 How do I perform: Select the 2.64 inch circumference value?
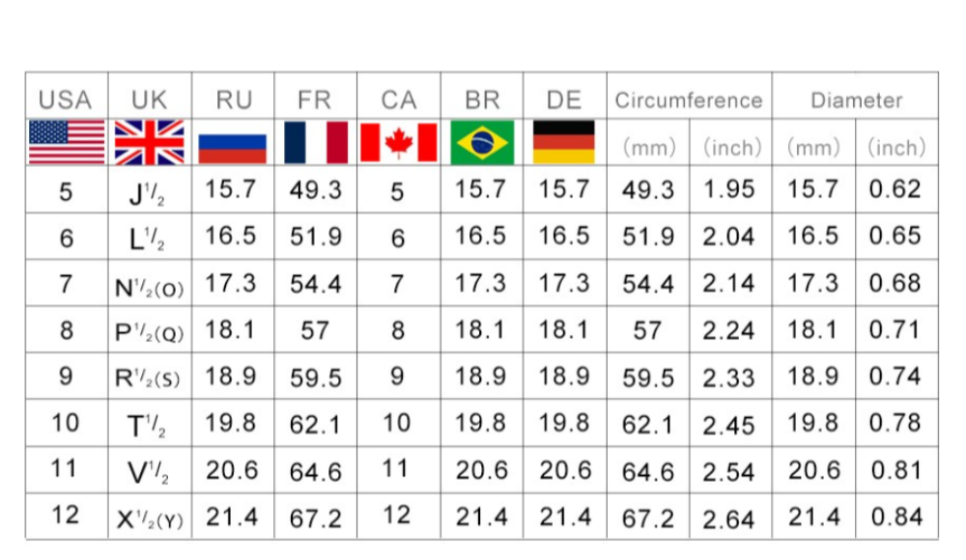pyautogui.click(x=729, y=518)
